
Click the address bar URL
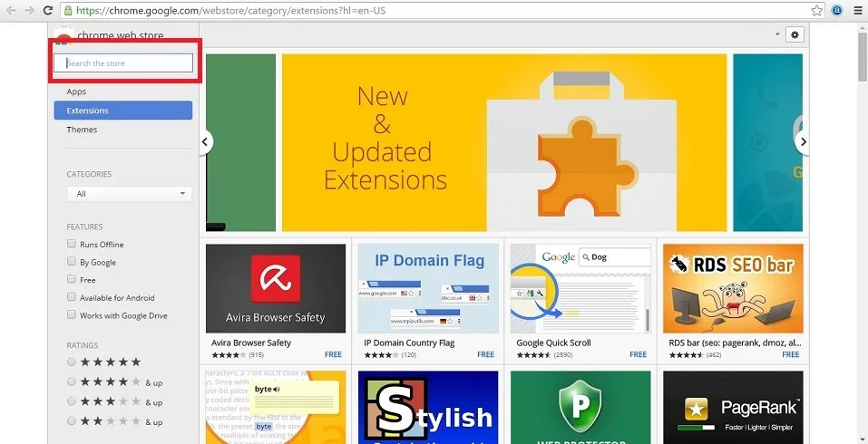[x=231, y=11]
